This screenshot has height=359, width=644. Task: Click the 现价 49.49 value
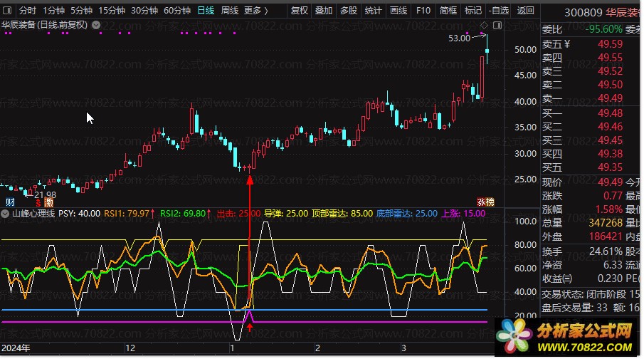coord(610,182)
